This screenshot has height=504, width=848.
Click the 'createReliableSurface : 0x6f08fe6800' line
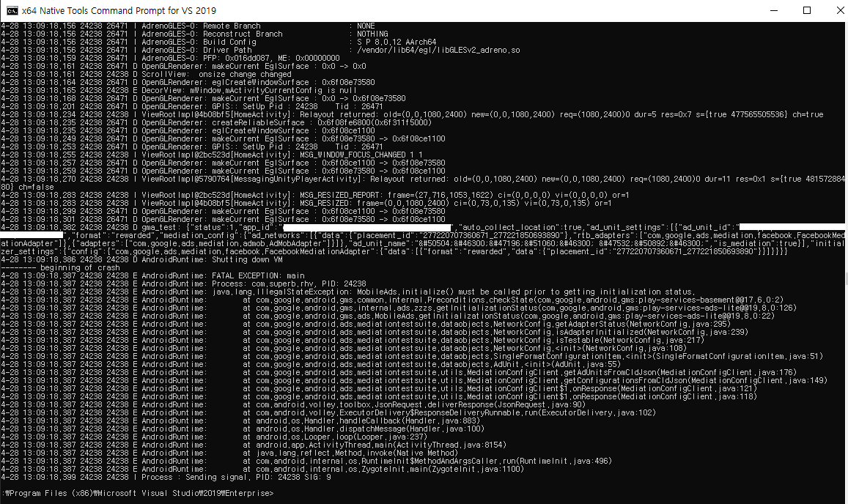point(216,123)
